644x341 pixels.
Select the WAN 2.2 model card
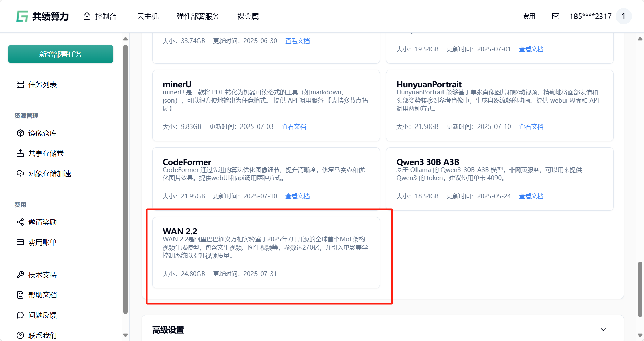pos(266,252)
